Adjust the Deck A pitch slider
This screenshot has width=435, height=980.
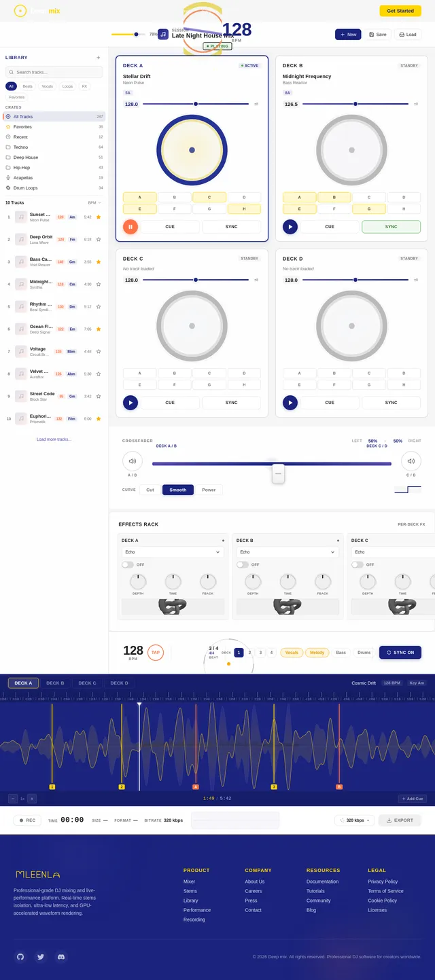[x=196, y=104]
